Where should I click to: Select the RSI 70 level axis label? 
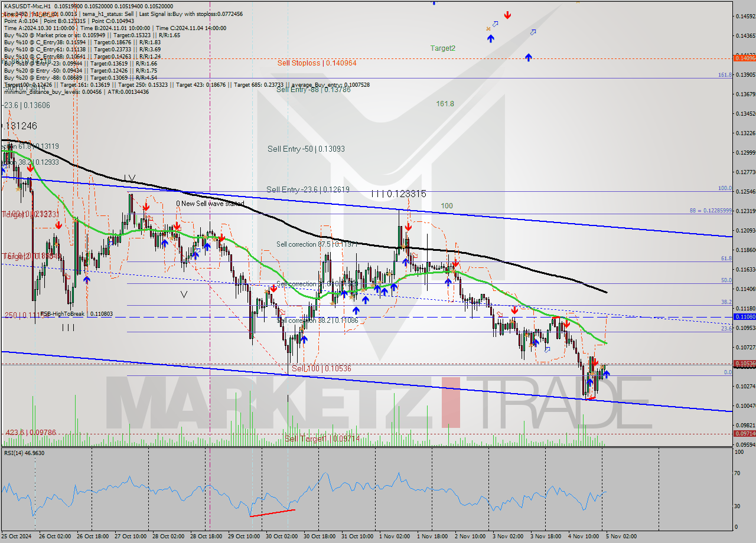pyautogui.click(x=738, y=473)
